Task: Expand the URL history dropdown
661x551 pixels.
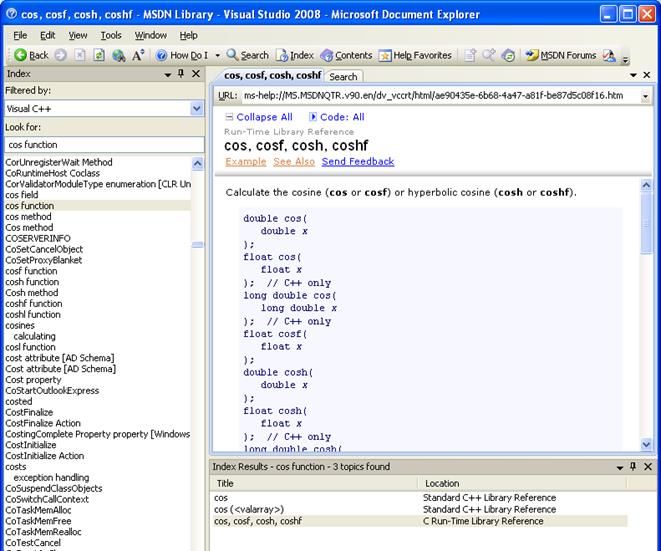Action: click(x=645, y=97)
